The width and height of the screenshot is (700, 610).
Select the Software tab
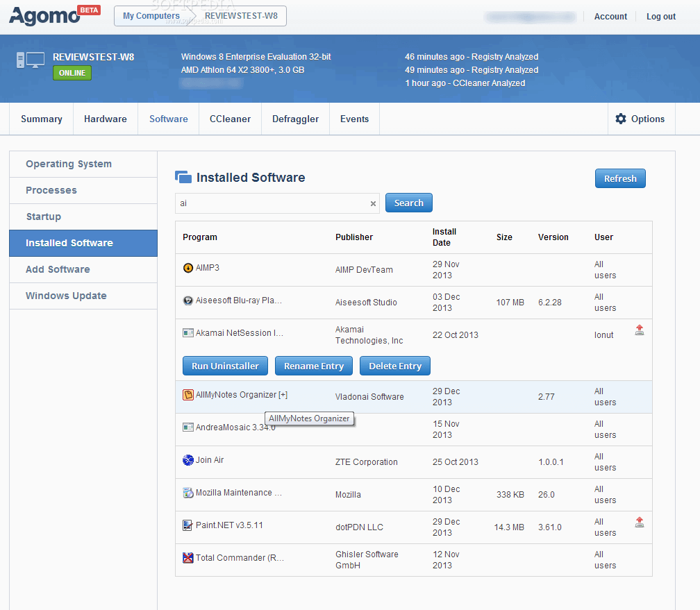point(168,119)
